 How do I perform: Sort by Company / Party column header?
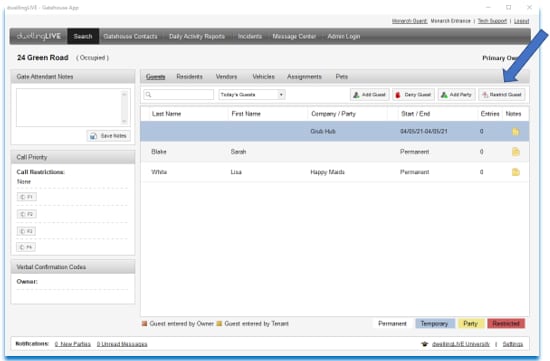[333, 114]
